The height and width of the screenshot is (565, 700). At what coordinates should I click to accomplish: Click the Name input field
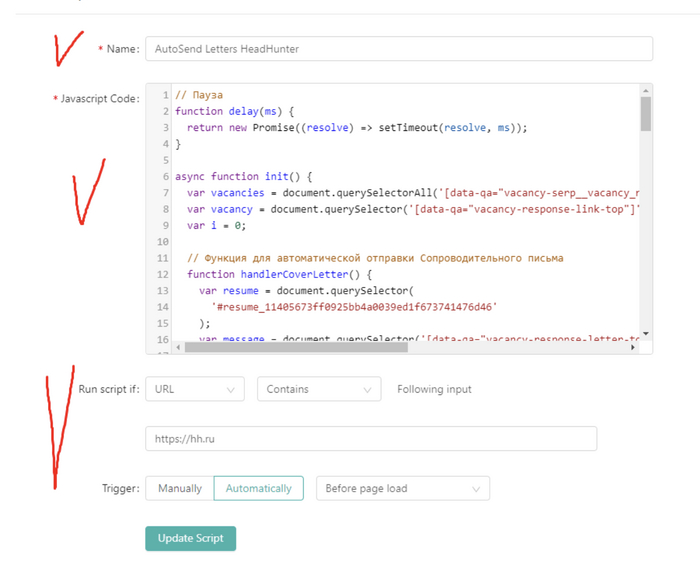click(x=399, y=49)
